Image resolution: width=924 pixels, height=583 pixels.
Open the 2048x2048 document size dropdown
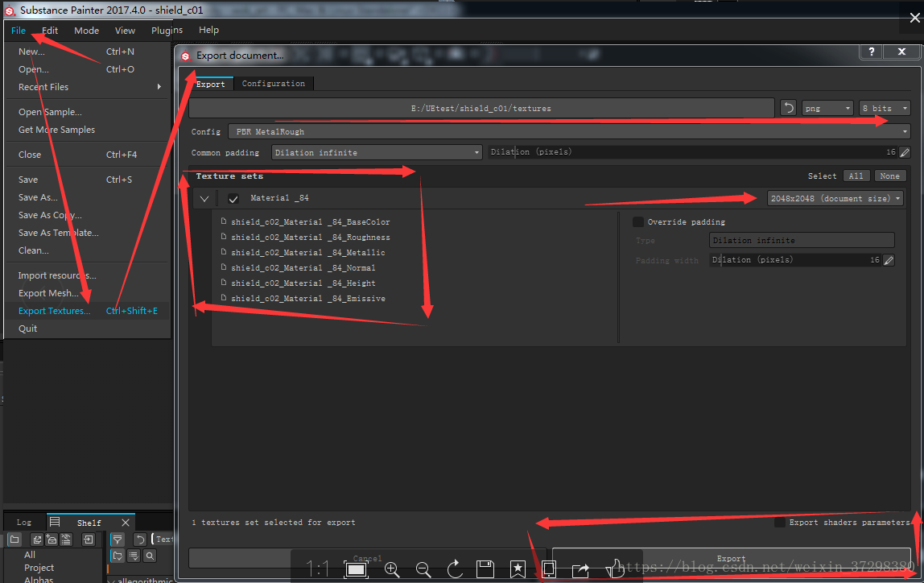click(x=835, y=199)
